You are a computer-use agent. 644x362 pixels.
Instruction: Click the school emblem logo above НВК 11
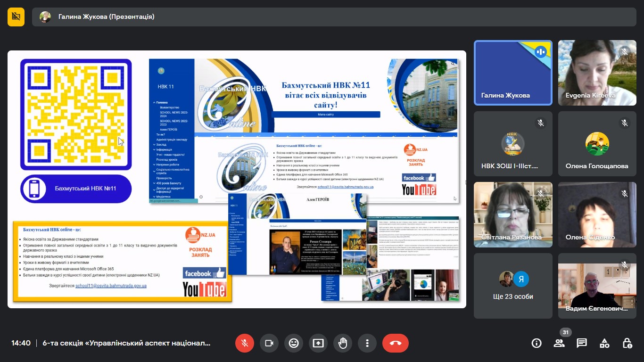[x=161, y=71]
